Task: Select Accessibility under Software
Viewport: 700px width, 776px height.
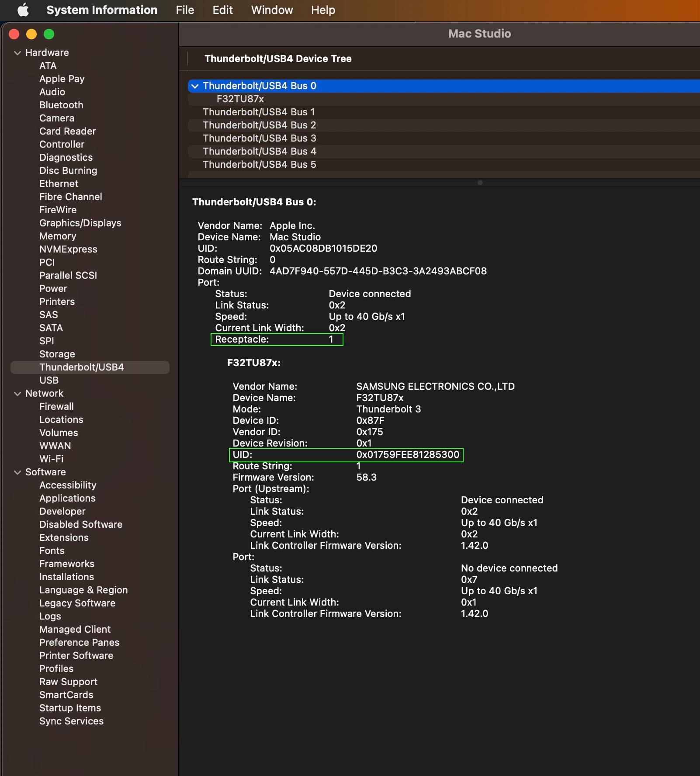Action: (x=68, y=485)
